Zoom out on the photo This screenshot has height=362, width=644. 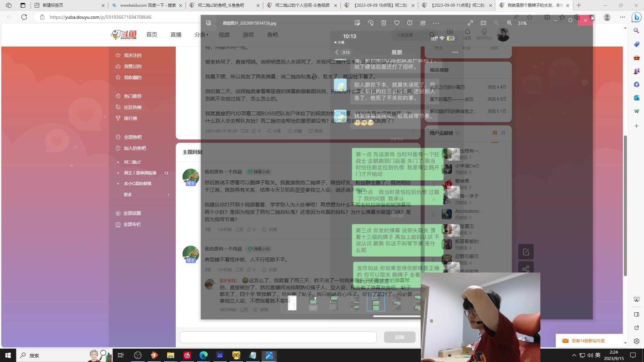click(496, 23)
